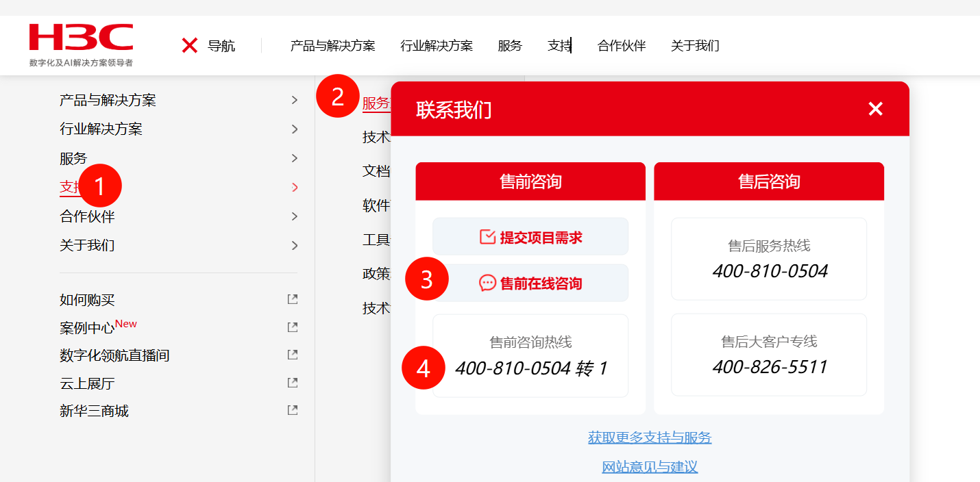
Task: Open 获取更多支持与服务 link
Action: pyautogui.click(x=650, y=437)
